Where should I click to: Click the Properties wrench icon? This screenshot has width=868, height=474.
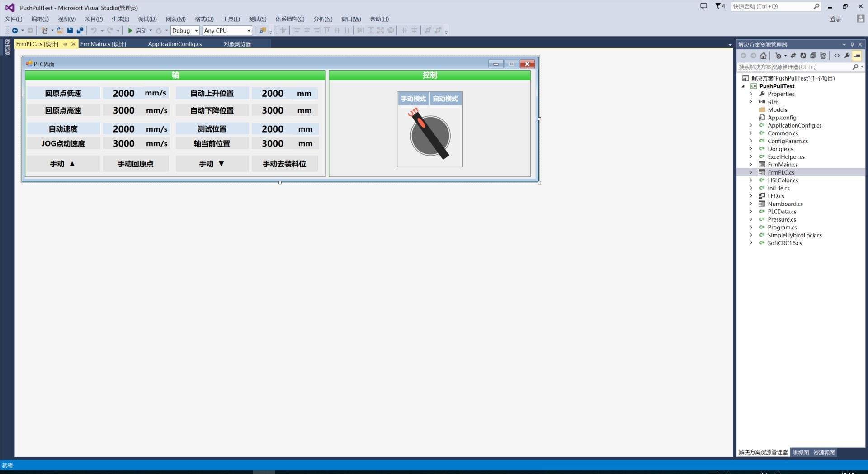click(847, 56)
